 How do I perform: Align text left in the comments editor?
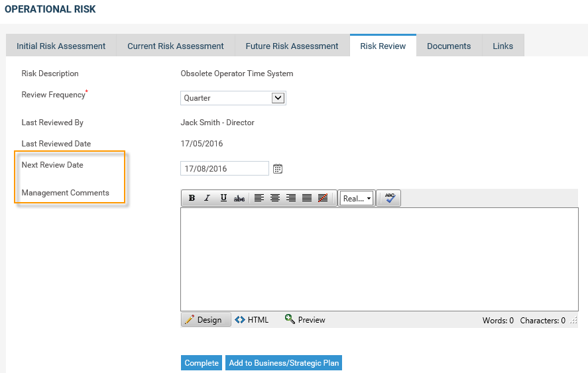(x=259, y=198)
